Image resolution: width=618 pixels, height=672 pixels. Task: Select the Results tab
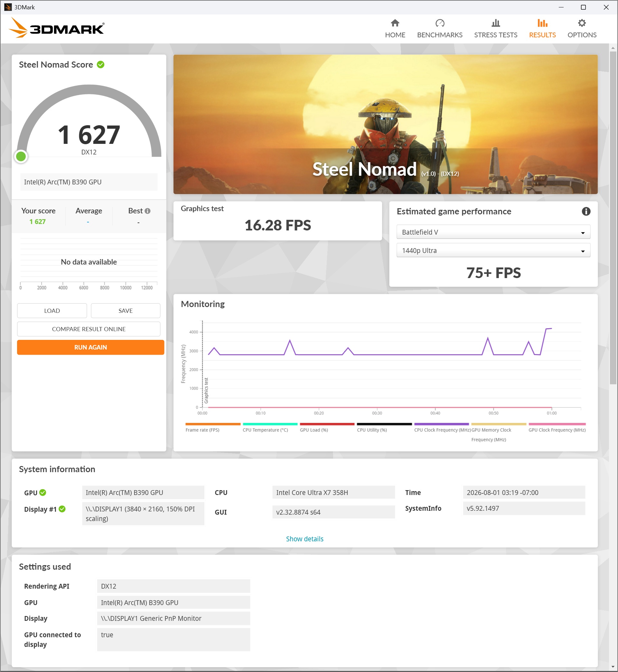click(542, 29)
